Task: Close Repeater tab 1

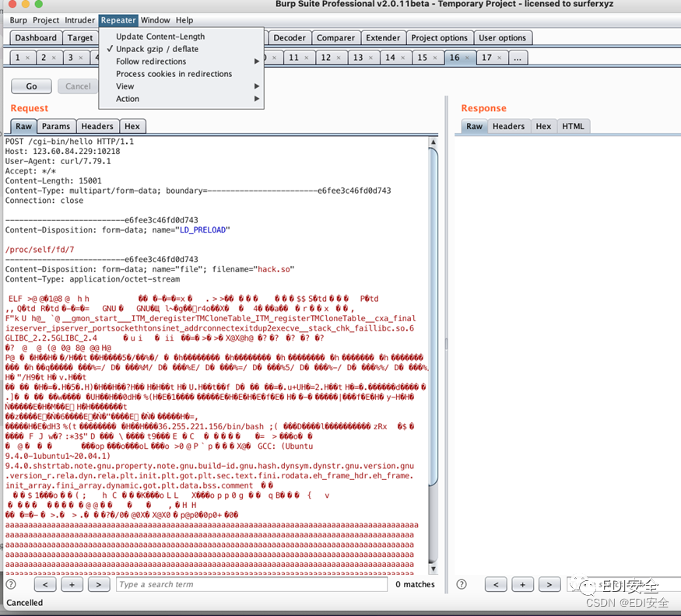Action: (x=27, y=58)
